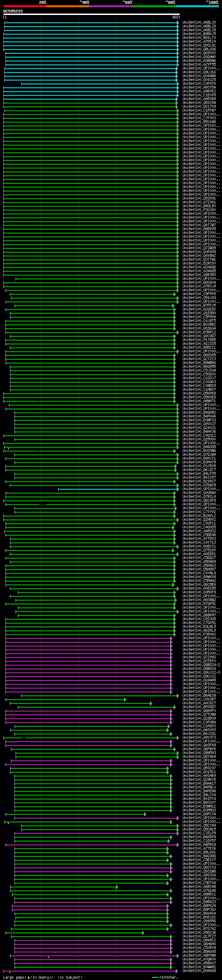Click the label UniRef100_B6H265
The height and width of the screenshot is (980, 222).
(199, 355)
